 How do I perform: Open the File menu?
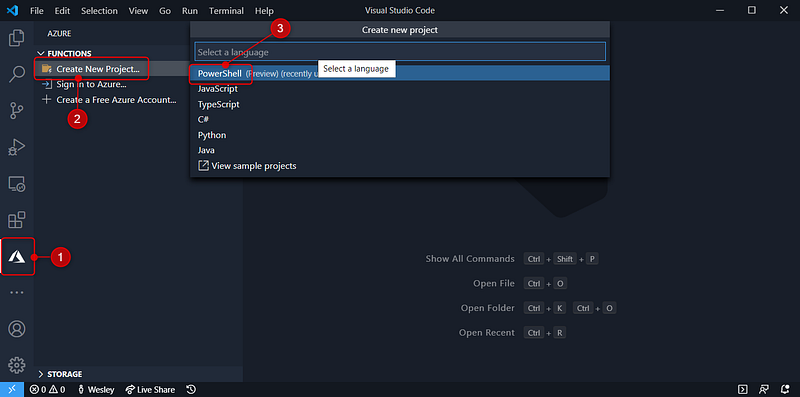coord(37,11)
